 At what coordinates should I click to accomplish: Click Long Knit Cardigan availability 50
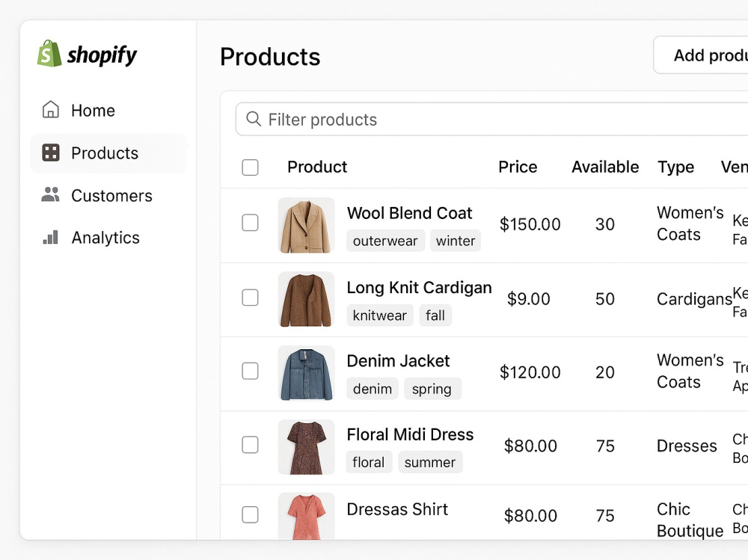pos(605,299)
